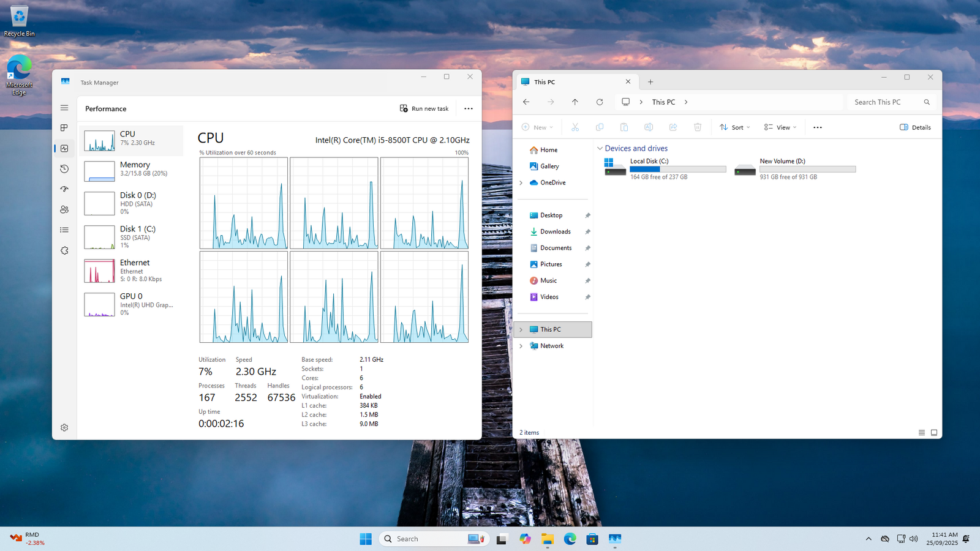
Task: Select Memory in the performance list
Action: (132, 171)
